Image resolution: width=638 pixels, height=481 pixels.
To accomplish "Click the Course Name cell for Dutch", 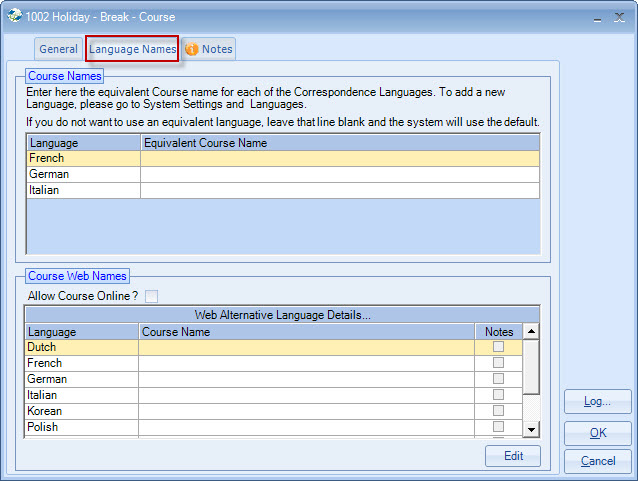I will pos(306,347).
